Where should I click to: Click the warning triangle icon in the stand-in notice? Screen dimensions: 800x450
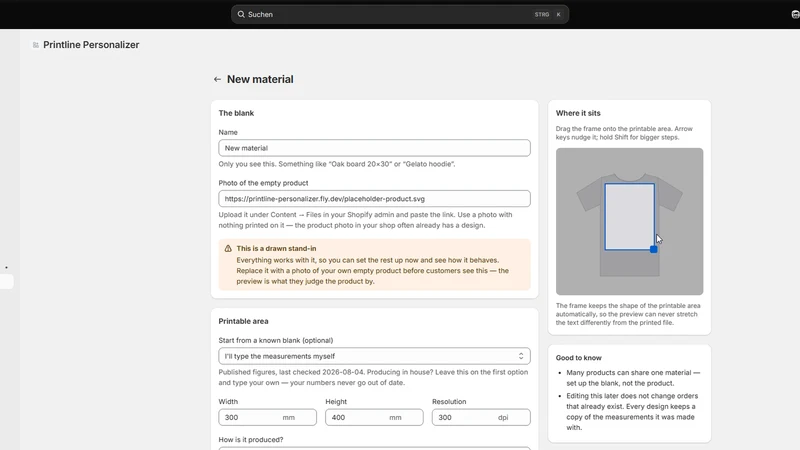point(228,248)
